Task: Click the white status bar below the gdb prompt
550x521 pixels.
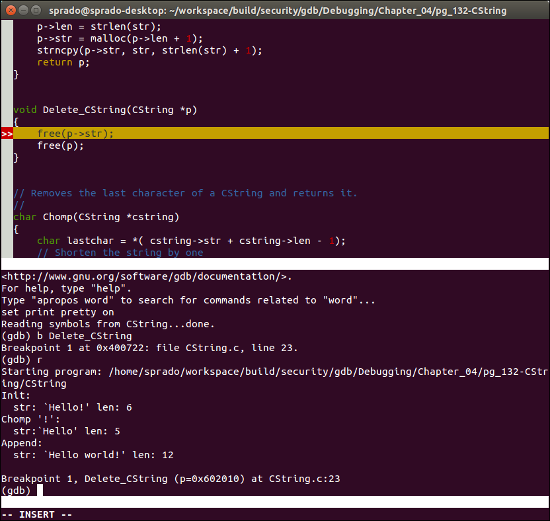Action: 275,502
